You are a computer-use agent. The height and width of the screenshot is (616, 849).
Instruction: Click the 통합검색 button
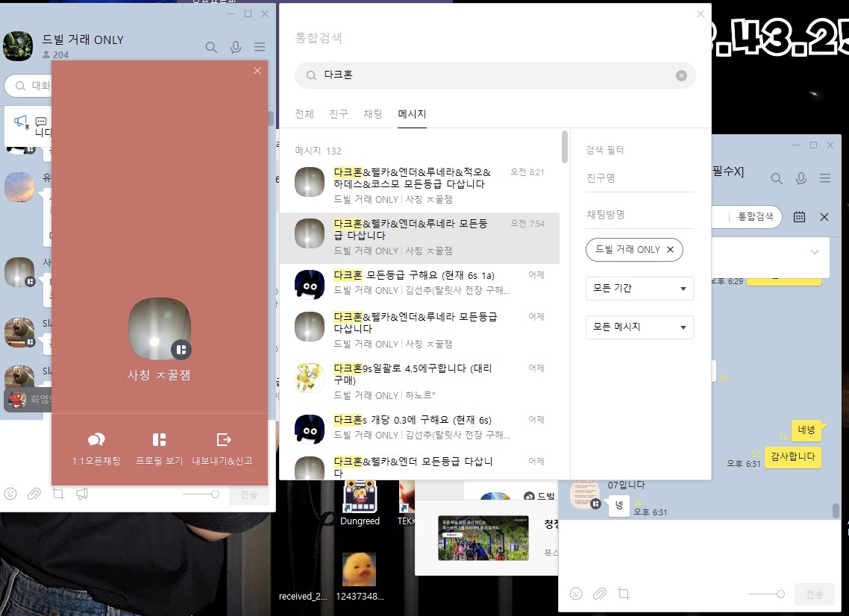click(x=755, y=217)
